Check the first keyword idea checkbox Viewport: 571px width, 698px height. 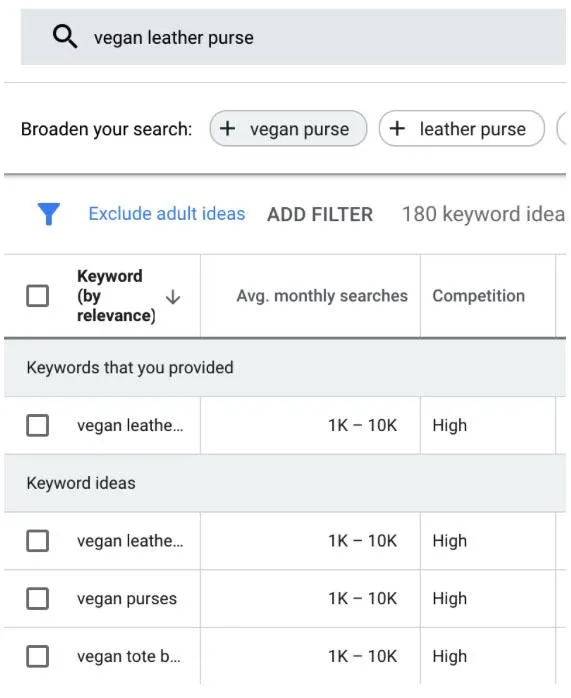37,541
